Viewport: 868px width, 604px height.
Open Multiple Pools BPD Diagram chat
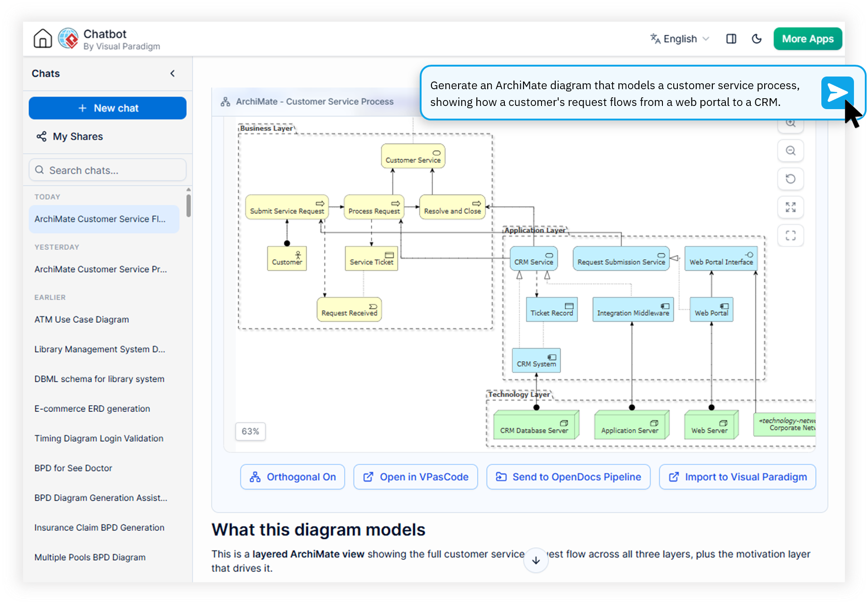point(90,557)
